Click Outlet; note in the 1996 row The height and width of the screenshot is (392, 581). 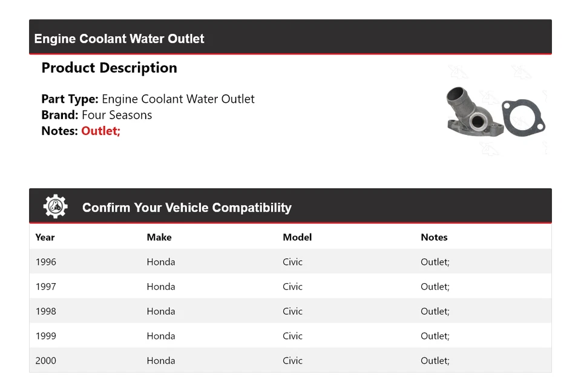click(435, 262)
